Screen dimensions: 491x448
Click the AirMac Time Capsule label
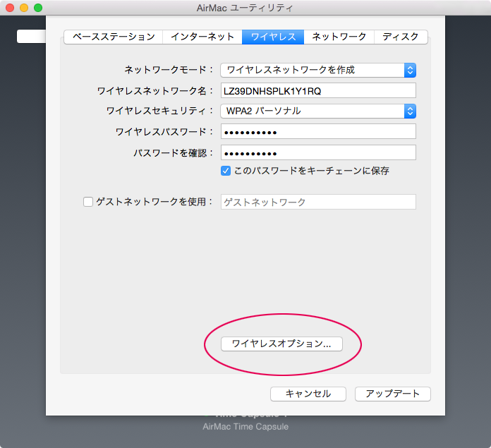pos(245,427)
